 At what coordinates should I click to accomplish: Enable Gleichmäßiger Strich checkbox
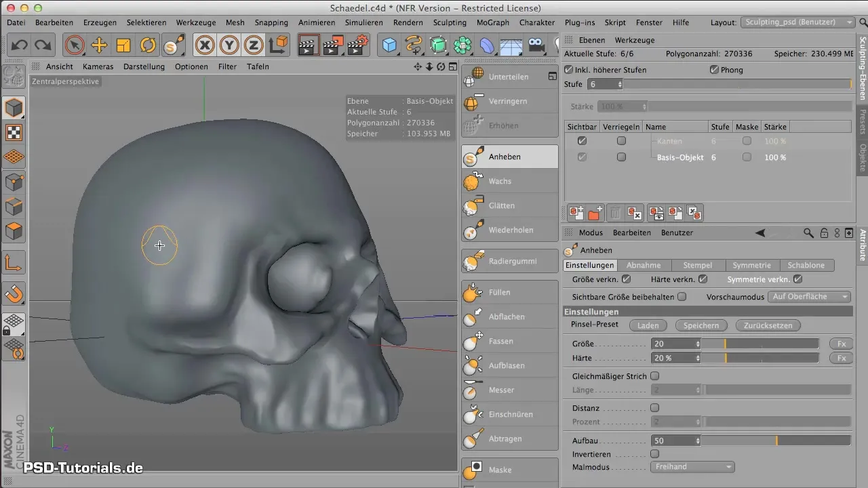(654, 376)
